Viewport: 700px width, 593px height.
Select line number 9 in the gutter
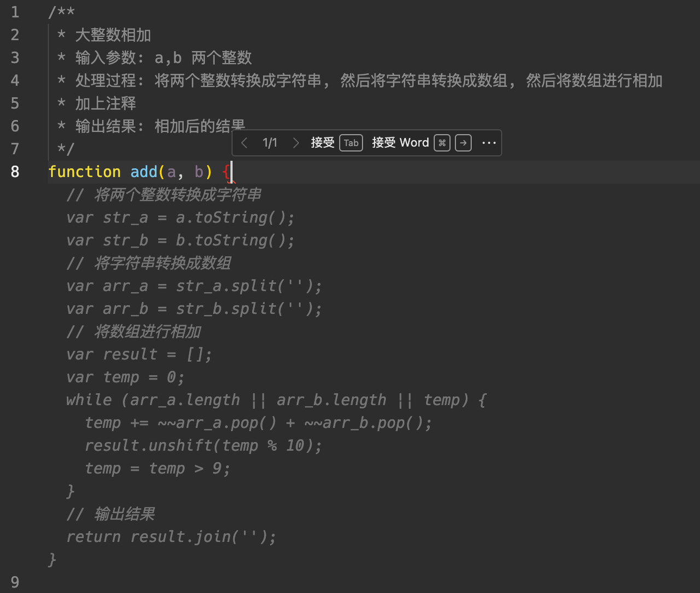[x=15, y=582]
